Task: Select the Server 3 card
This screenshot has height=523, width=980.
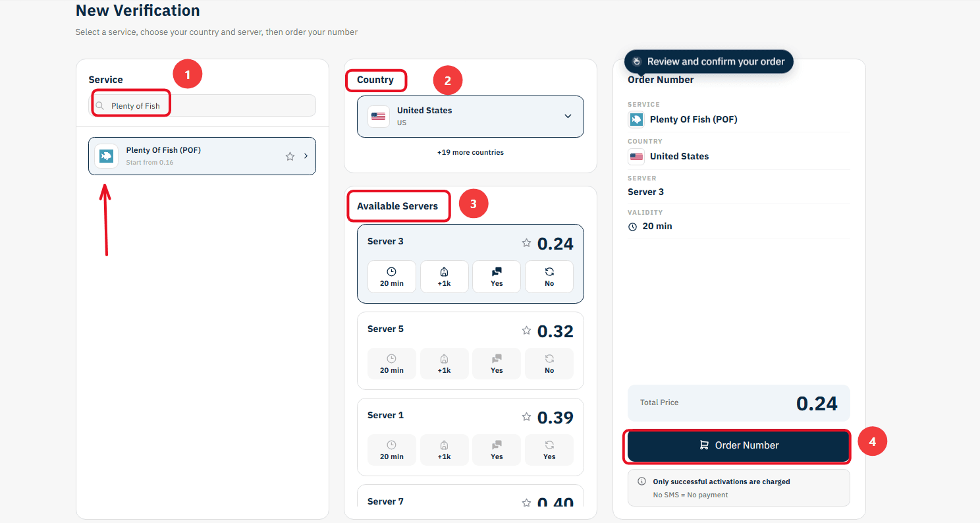Action: click(470, 263)
